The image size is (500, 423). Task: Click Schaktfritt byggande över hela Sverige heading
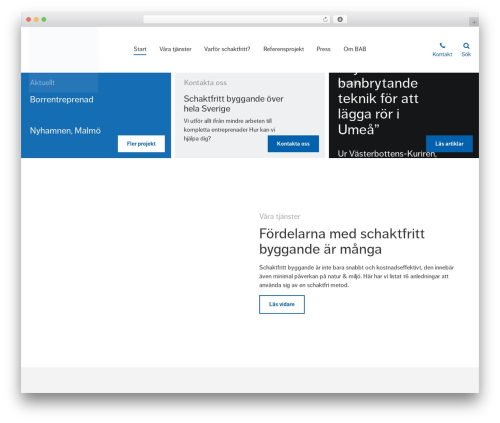[233, 104]
